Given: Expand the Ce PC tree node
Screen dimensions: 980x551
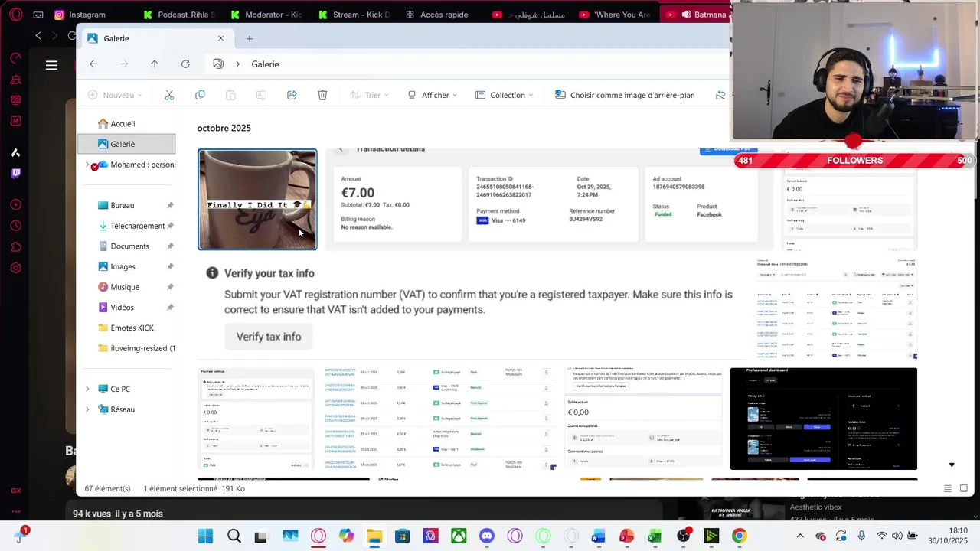Looking at the screenshot, I should click(87, 389).
